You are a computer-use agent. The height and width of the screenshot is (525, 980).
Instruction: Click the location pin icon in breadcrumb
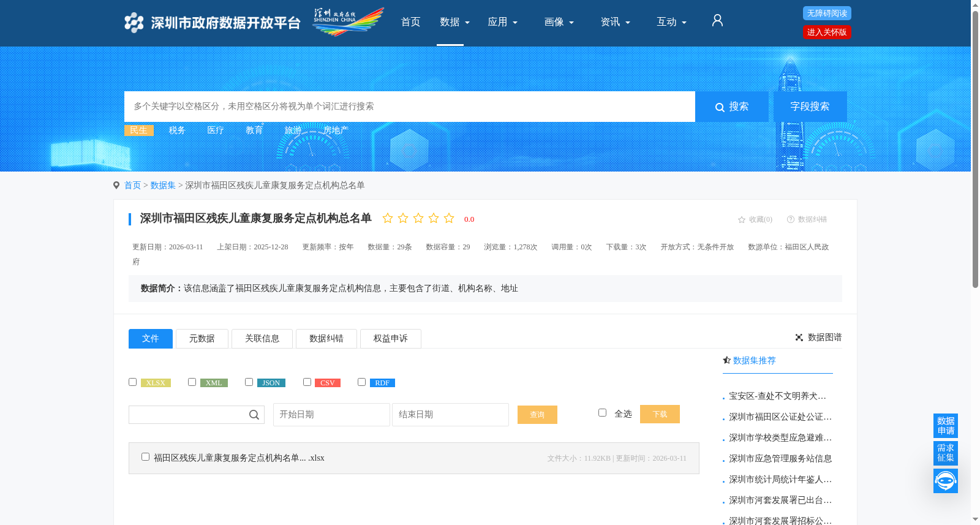coord(116,185)
